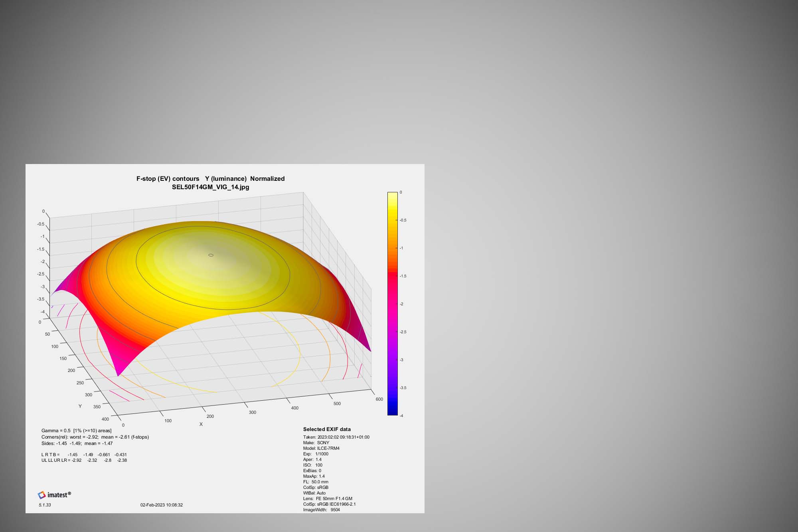Click the 'Lens: FE 50mm F1.4 GM' line

pos(328,498)
